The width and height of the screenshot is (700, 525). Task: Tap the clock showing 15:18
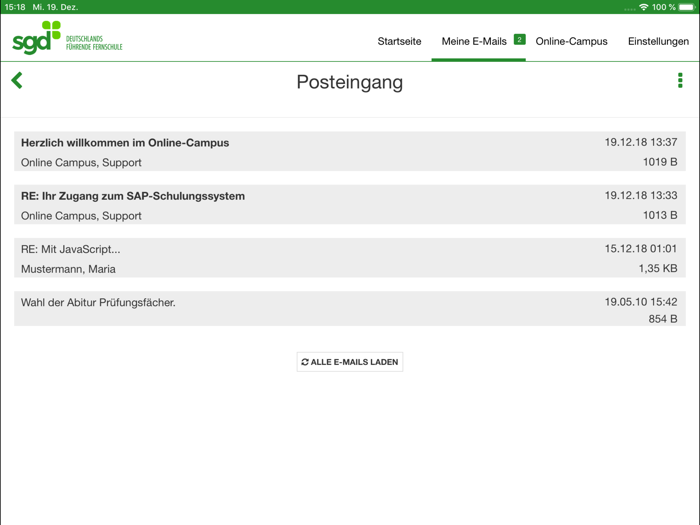coord(15,7)
